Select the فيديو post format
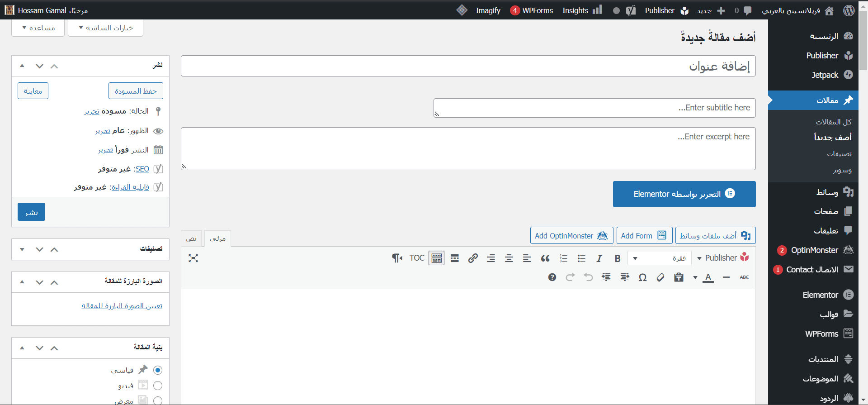Screen dimensions: 868x405 (x=158, y=386)
